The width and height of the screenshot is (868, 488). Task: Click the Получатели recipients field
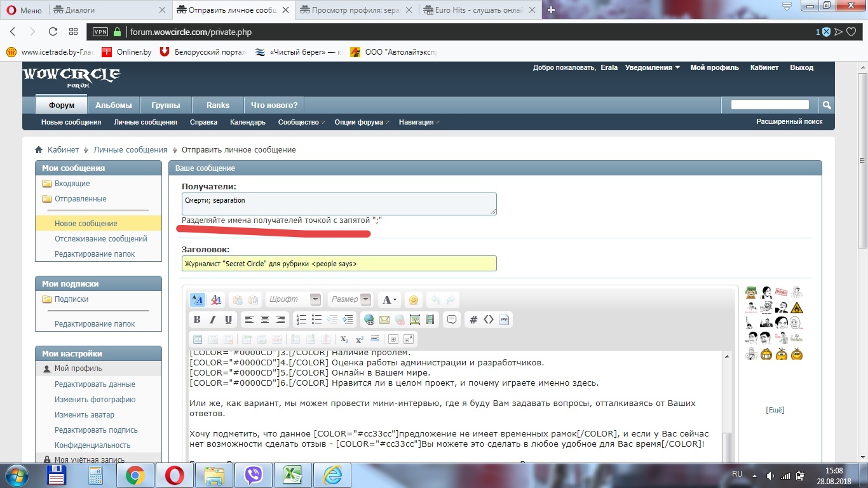click(x=339, y=204)
